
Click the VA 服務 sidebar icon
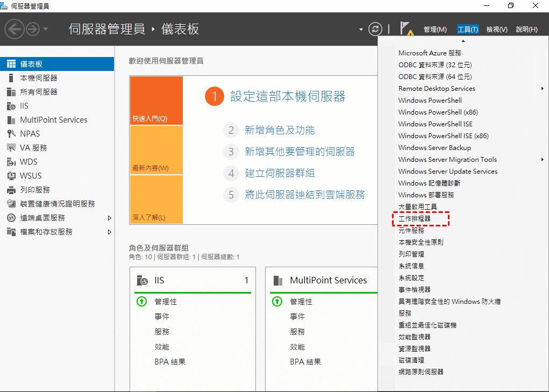point(11,148)
